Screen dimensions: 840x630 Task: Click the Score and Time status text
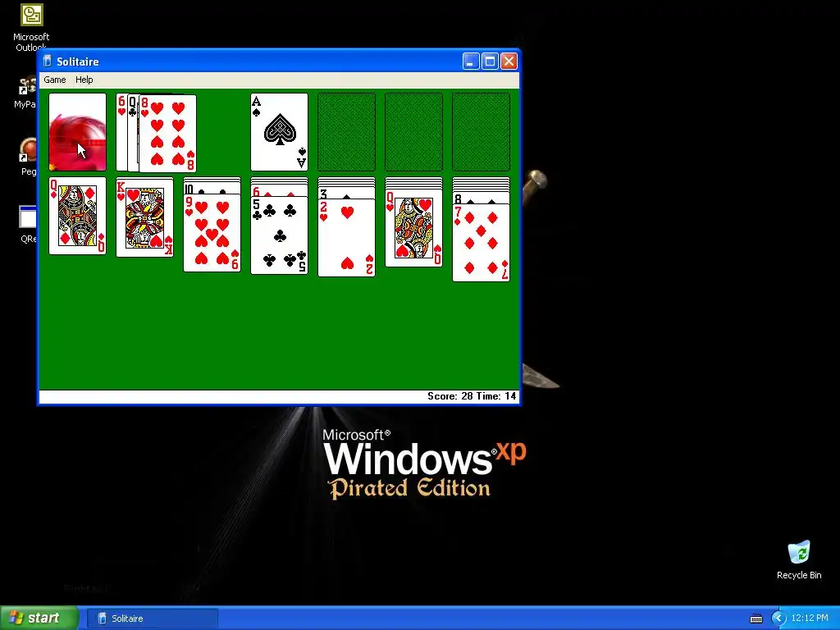point(472,396)
